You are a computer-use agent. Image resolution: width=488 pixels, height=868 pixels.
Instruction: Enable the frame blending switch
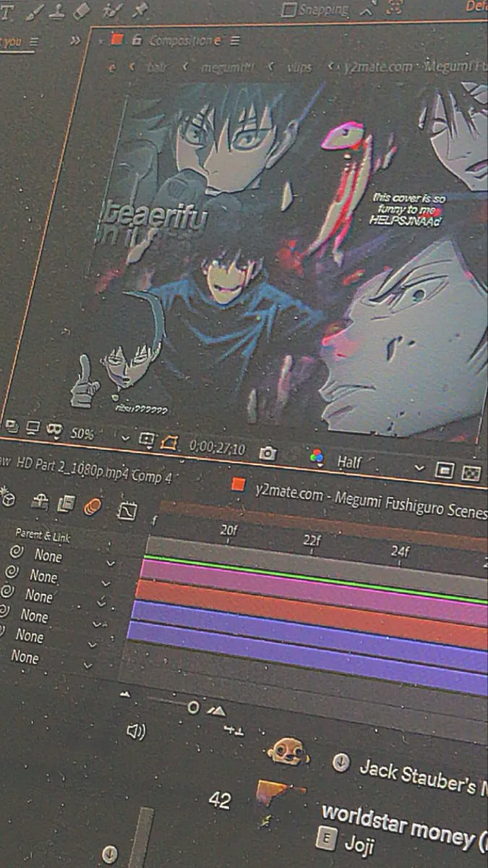coord(66,503)
